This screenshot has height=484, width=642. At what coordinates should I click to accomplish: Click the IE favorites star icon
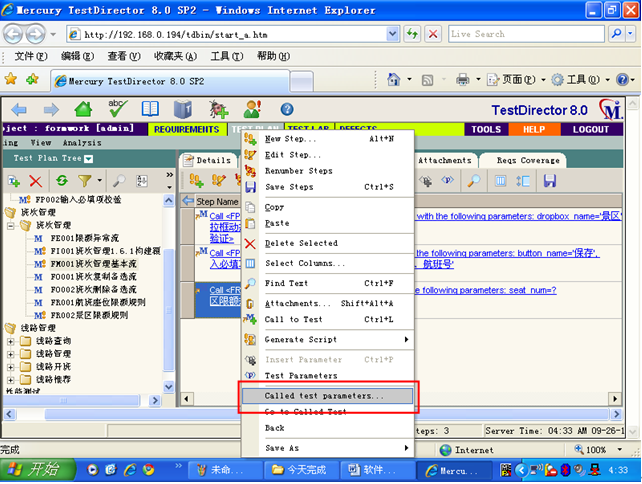(11, 79)
